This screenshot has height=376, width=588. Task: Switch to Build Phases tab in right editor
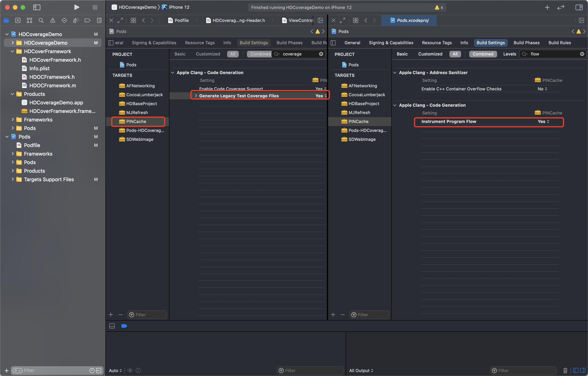[x=526, y=43]
